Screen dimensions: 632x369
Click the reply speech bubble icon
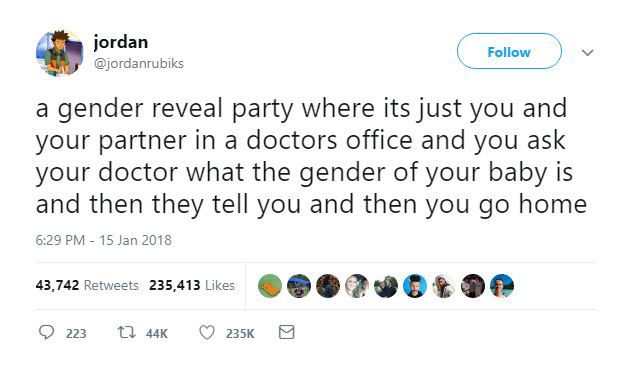pos(46,332)
